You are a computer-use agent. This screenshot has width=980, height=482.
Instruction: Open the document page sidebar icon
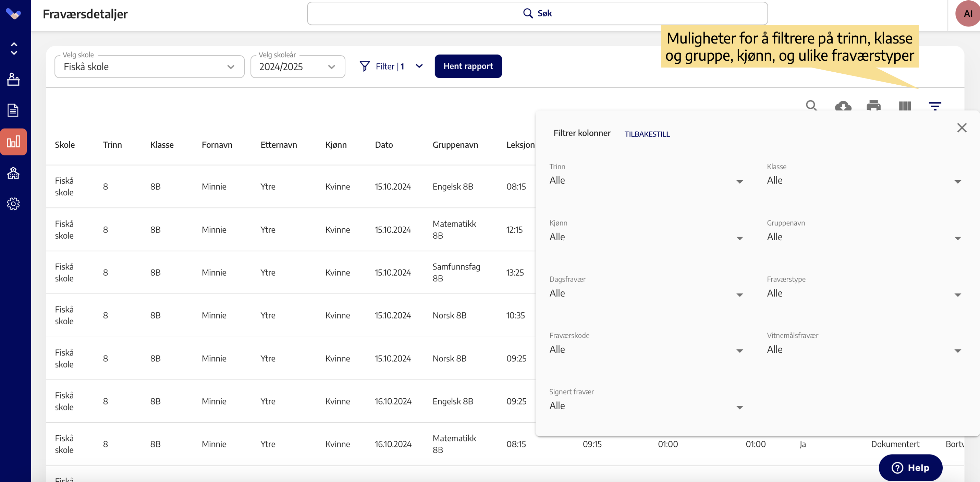click(x=13, y=110)
